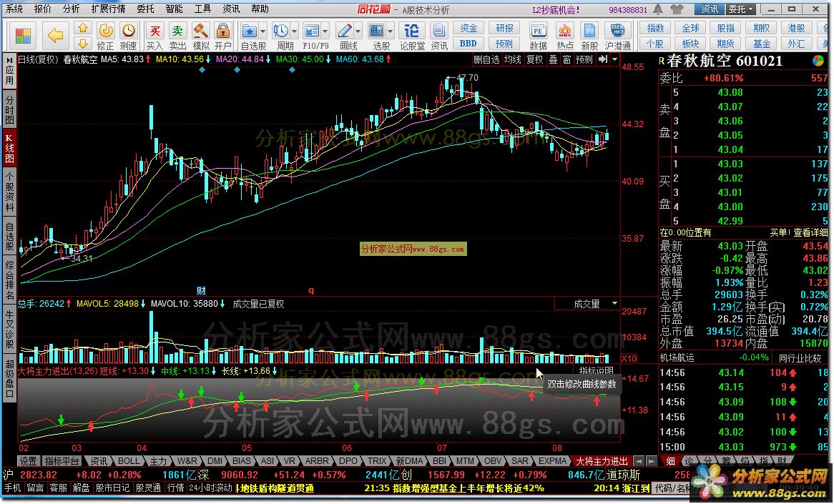
Task: Open the 测速 speed test clock icon
Action: pyautogui.click(x=127, y=36)
